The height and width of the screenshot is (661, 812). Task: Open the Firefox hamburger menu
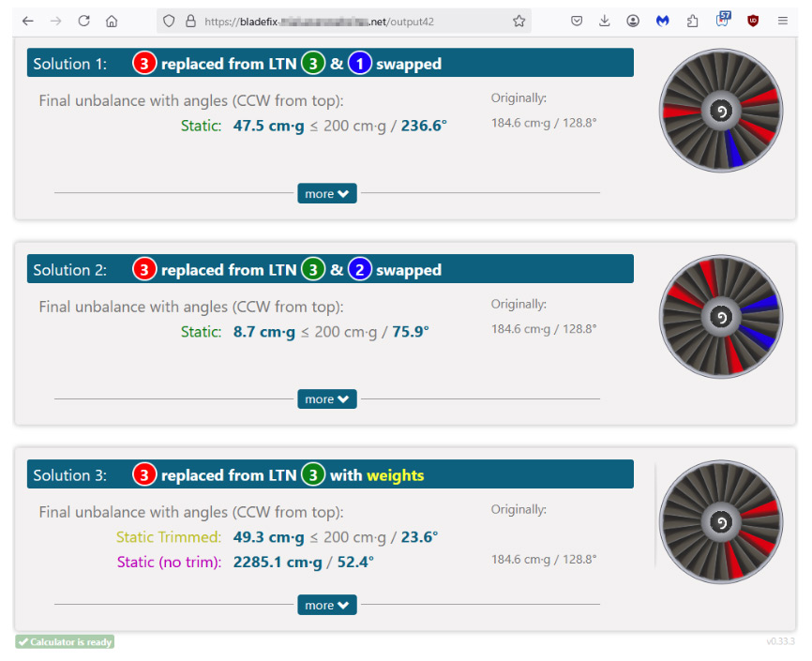coord(782,21)
